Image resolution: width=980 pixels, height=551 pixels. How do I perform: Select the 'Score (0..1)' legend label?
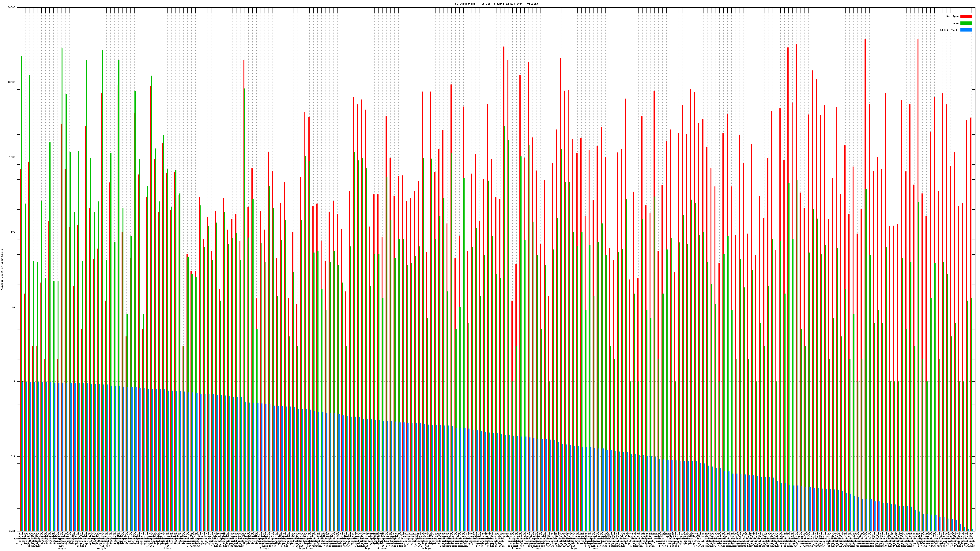949,30
